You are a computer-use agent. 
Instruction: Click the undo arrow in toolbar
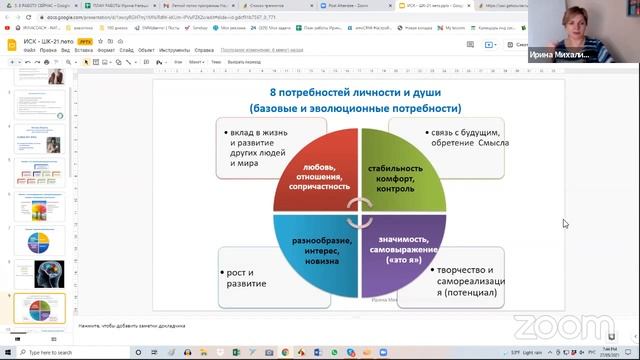(28, 62)
